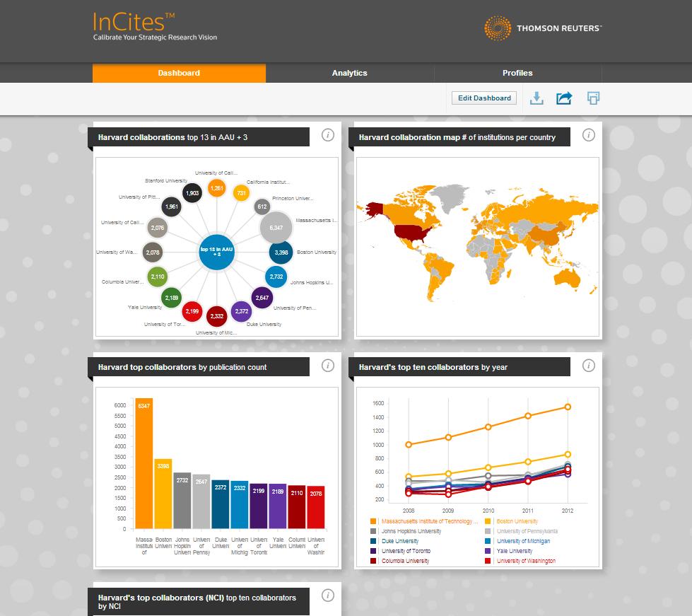Image resolution: width=692 pixels, height=616 pixels.
Task: Select the central 'top 13 in AAU + 3' bubble
Action: [216, 252]
